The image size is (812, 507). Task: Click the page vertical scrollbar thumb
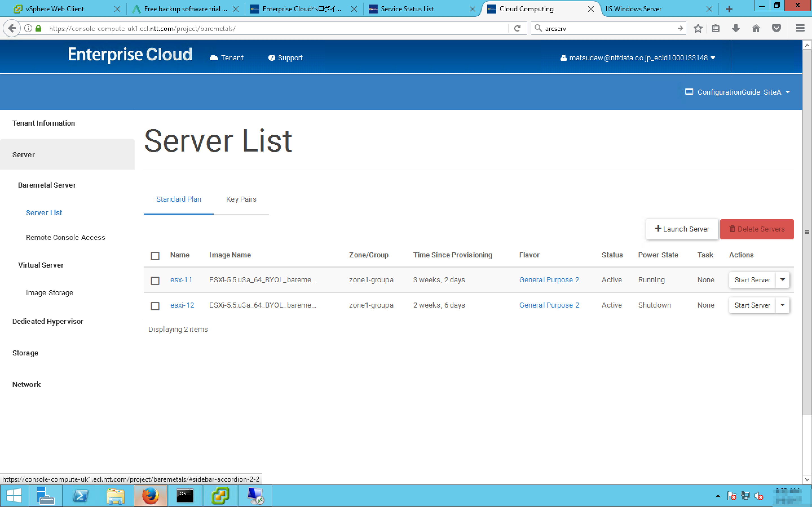(807, 232)
